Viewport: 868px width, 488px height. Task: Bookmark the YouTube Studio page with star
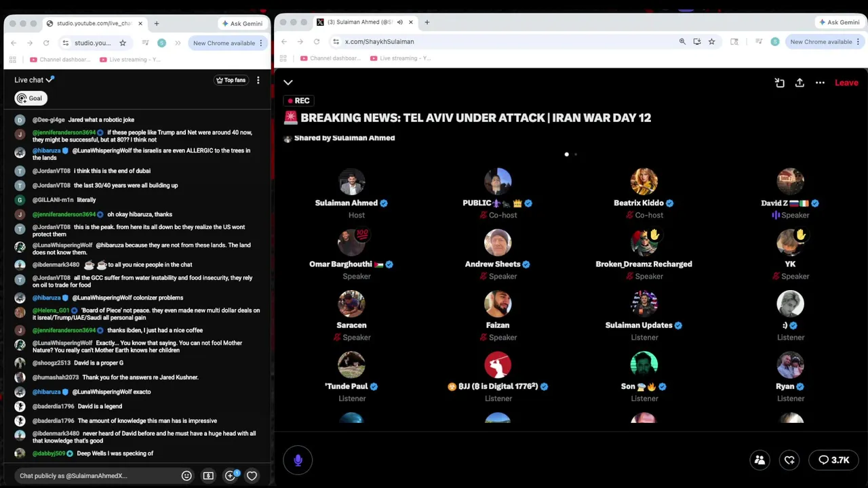(x=123, y=43)
